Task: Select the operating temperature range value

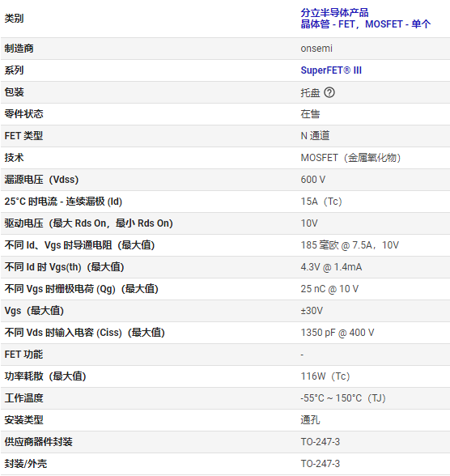Action: (x=343, y=398)
